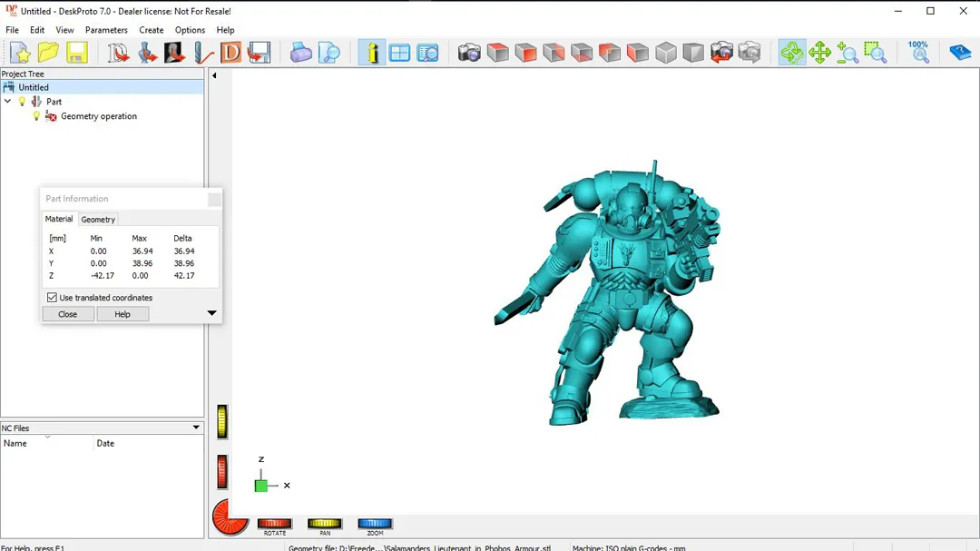Screen dimensions: 980x551
Task: Activate the green rotate mouse mode icon
Action: click(x=792, y=53)
